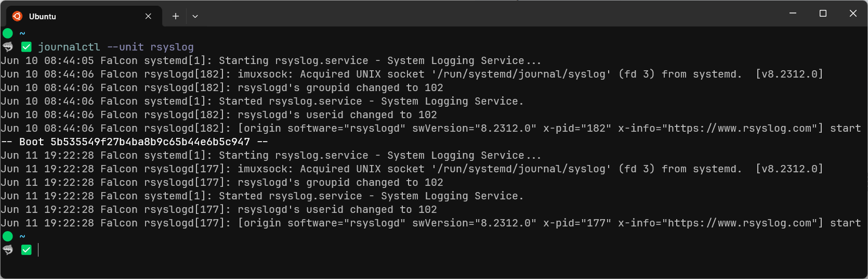Open a new terminal tab with plus
868x279 pixels.
(176, 16)
